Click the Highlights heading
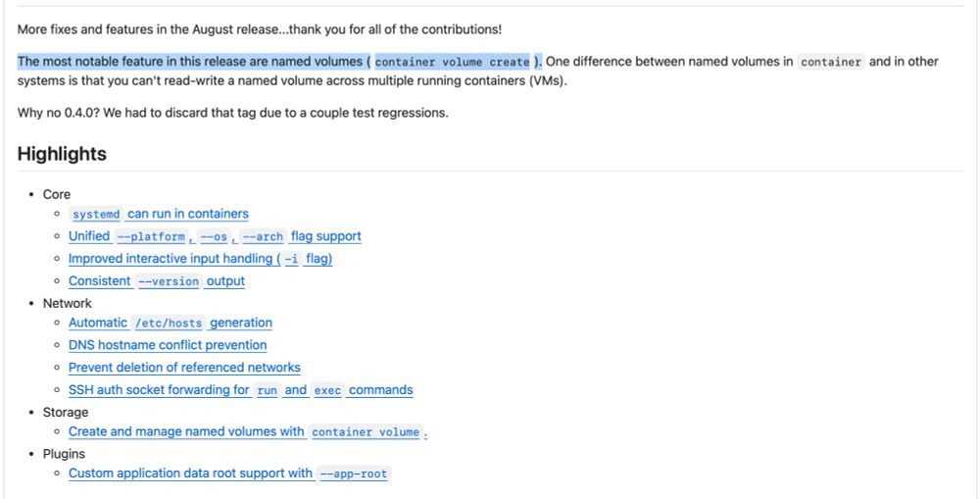Screen dimensions: 980x499 pyautogui.click(x=62, y=154)
